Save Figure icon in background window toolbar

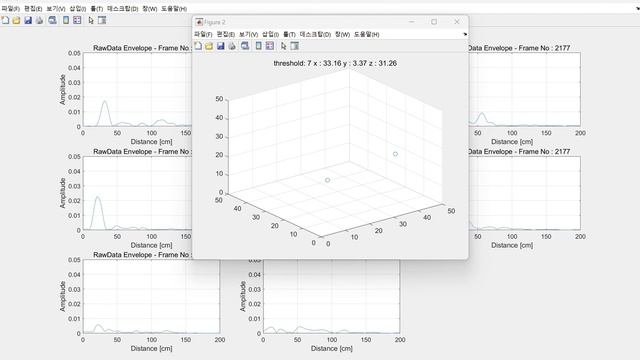[x=28, y=20]
